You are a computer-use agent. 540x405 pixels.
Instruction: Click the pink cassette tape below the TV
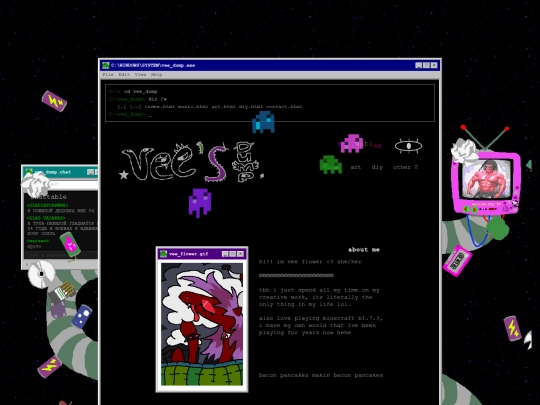point(457,260)
